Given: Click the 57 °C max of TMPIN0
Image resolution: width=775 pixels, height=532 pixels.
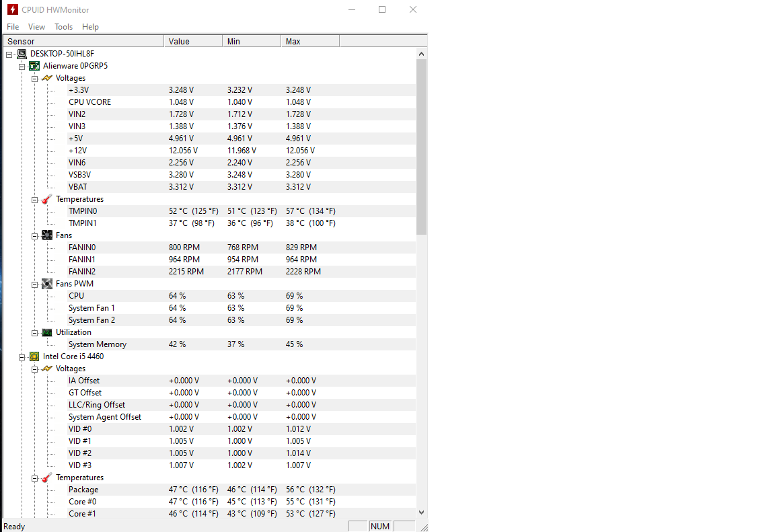Looking at the screenshot, I should [x=310, y=211].
